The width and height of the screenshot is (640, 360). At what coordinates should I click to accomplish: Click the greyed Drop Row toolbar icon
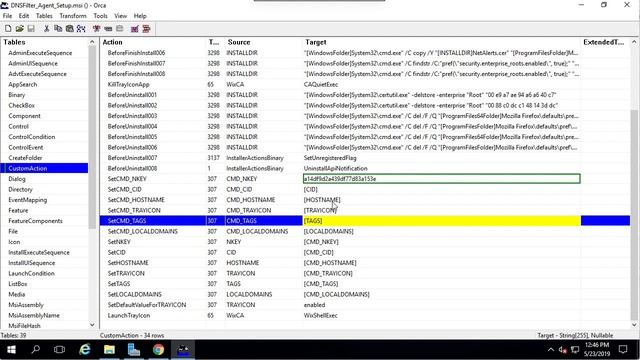(120, 29)
